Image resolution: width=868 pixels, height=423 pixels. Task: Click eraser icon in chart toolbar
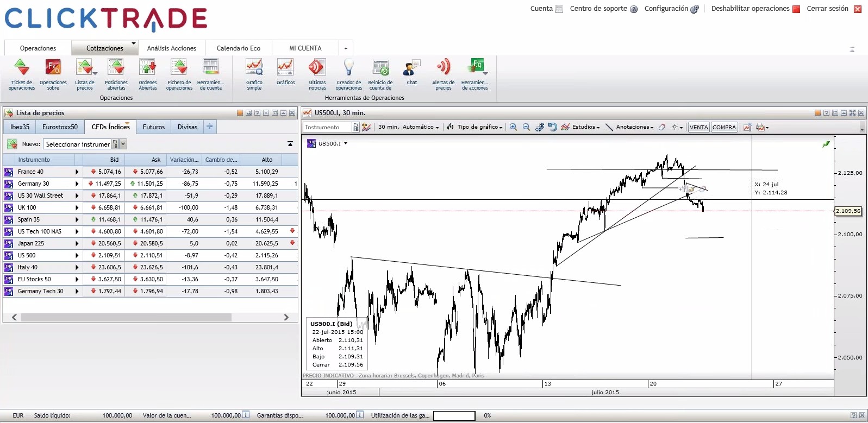[x=662, y=127]
